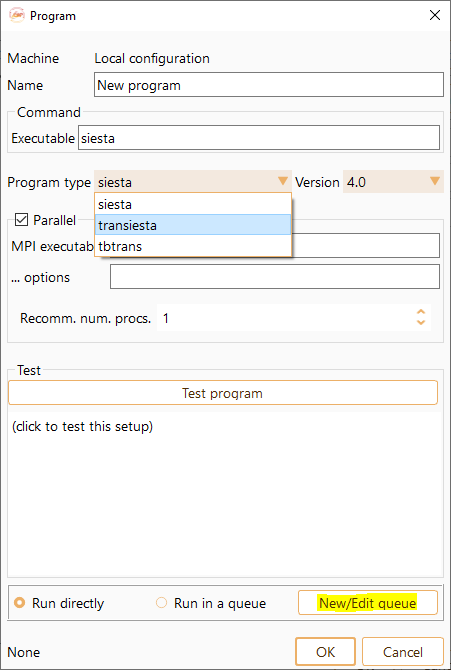Click the MPI executable input field

(366, 246)
